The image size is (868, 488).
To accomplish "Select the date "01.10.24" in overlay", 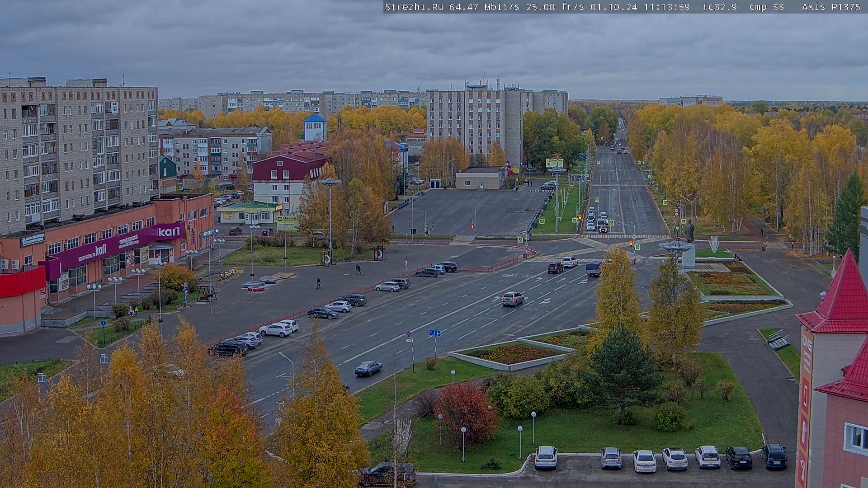I will 613,7.
